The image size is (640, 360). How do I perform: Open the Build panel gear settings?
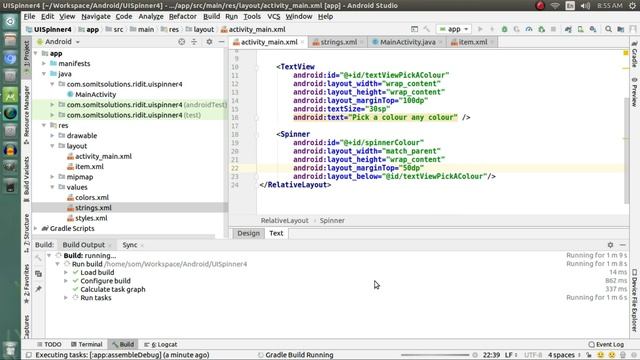click(610, 245)
